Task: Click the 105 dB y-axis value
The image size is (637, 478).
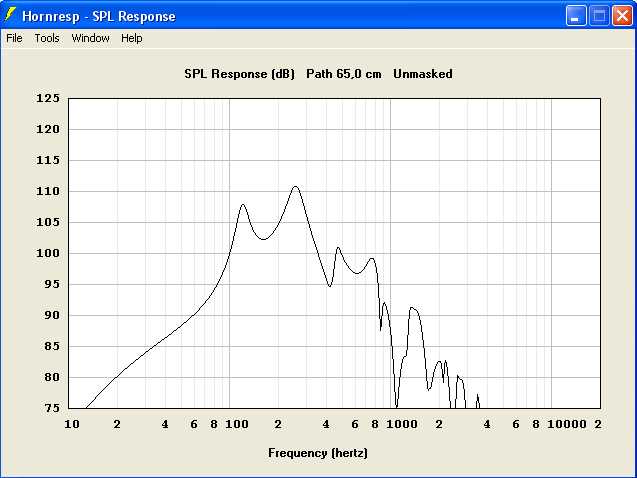Action: point(48,222)
